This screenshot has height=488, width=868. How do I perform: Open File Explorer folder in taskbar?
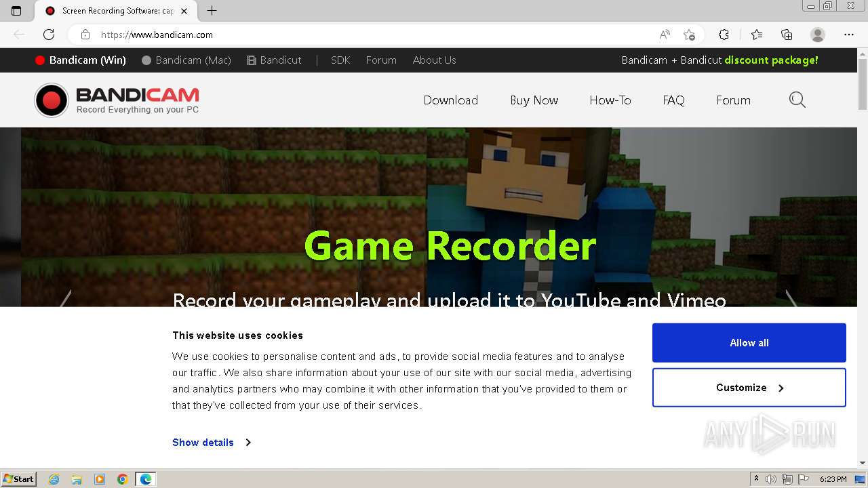(x=77, y=479)
